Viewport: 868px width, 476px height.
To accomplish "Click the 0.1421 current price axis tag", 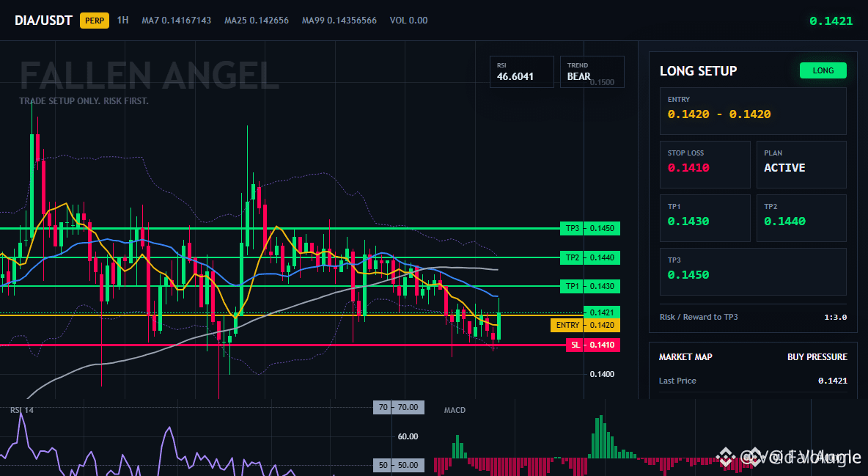I will 602,312.
